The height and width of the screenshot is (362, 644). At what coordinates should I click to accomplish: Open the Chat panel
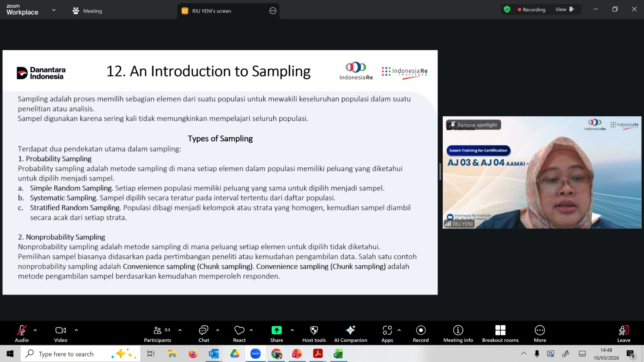pos(204,333)
